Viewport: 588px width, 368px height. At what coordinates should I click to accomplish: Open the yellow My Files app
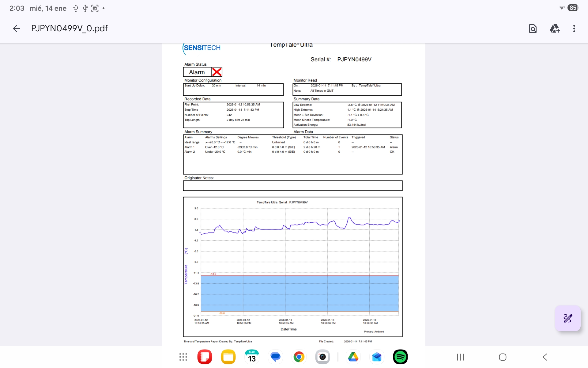coord(228,357)
